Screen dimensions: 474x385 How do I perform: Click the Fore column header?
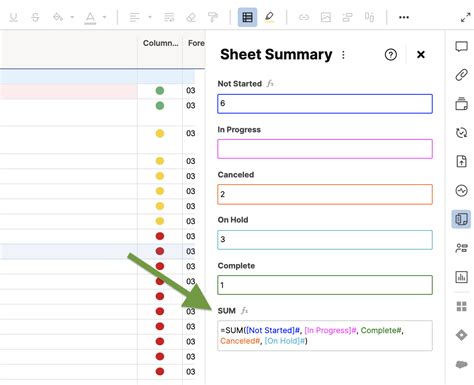tap(196, 43)
